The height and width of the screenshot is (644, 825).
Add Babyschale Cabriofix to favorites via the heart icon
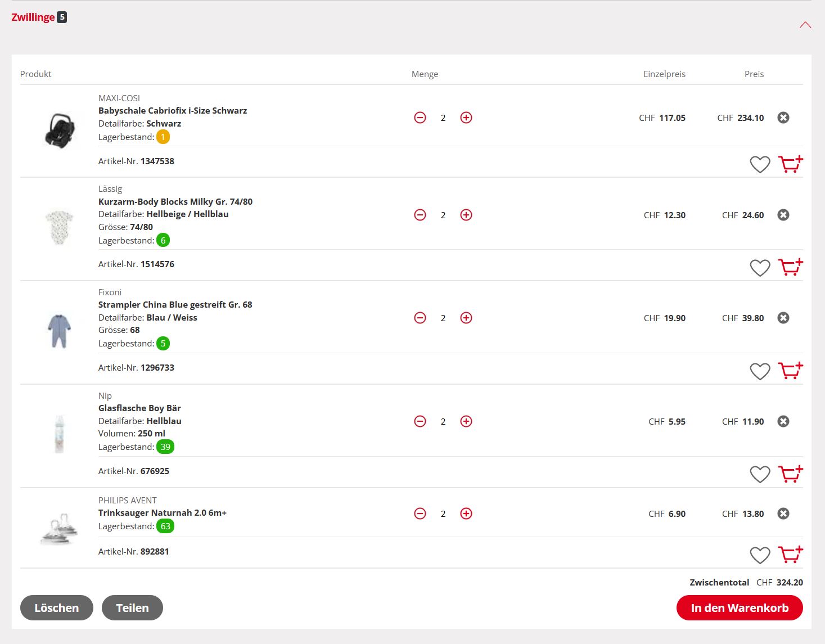click(x=760, y=164)
